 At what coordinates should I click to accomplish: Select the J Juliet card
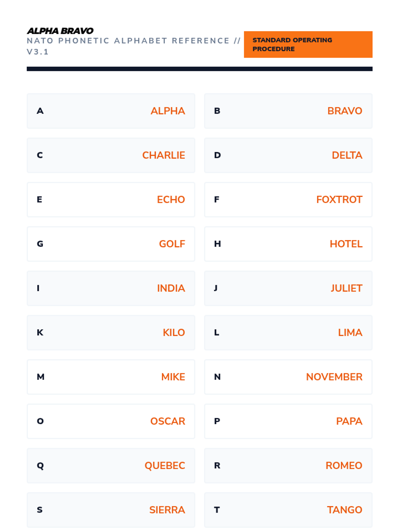[288, 288]
